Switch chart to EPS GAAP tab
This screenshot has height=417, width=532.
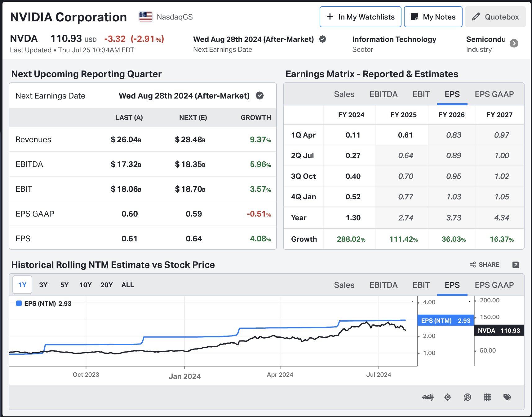coord(494,285)
